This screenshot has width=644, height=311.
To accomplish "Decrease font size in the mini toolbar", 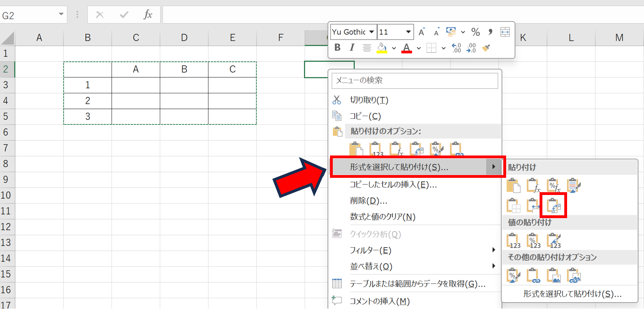I will [436, 32].
